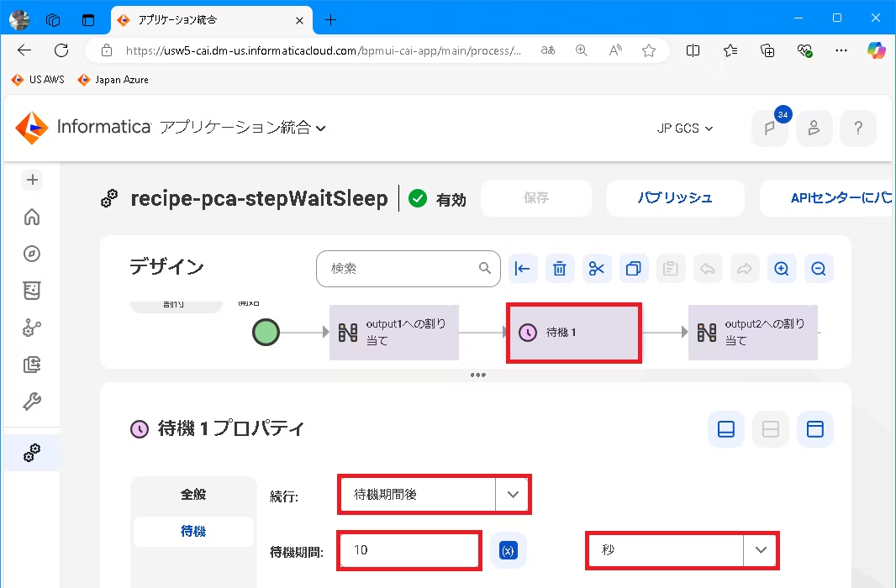Image resolution: width=896 pixels, height=588 pixels.
Task: Open the My Jobs node icon
Action: (32, 328)
